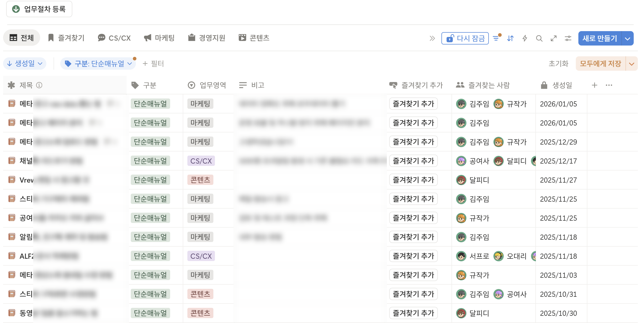Switch to the 마케팅 tab

(x=159, y=38)
